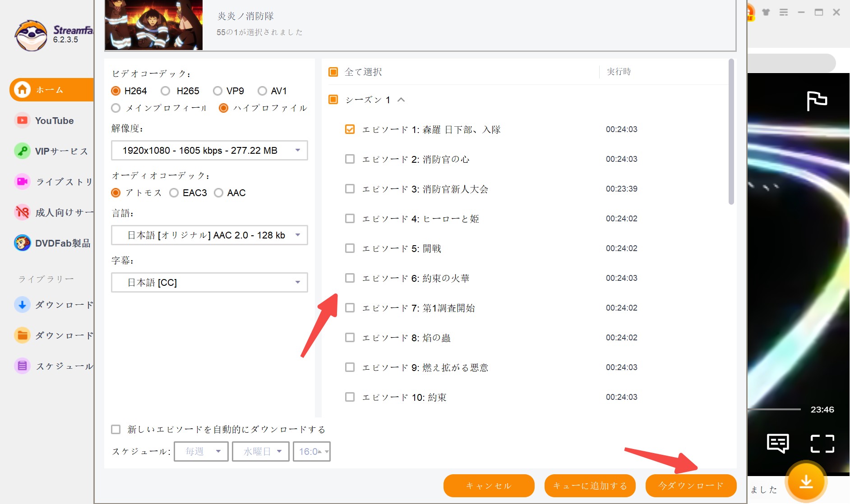Check エピソード 10: 約束
The width and height of the screenshot is (850, 504).
(350, 397)
